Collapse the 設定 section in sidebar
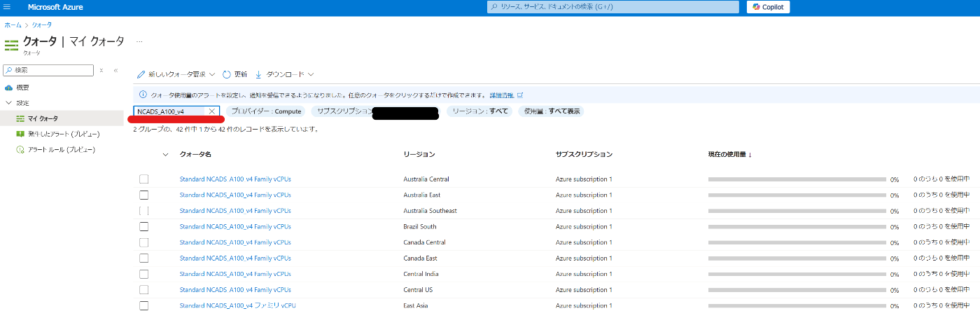The height and width of the screenshot is (311, 980). click(8, 103)
